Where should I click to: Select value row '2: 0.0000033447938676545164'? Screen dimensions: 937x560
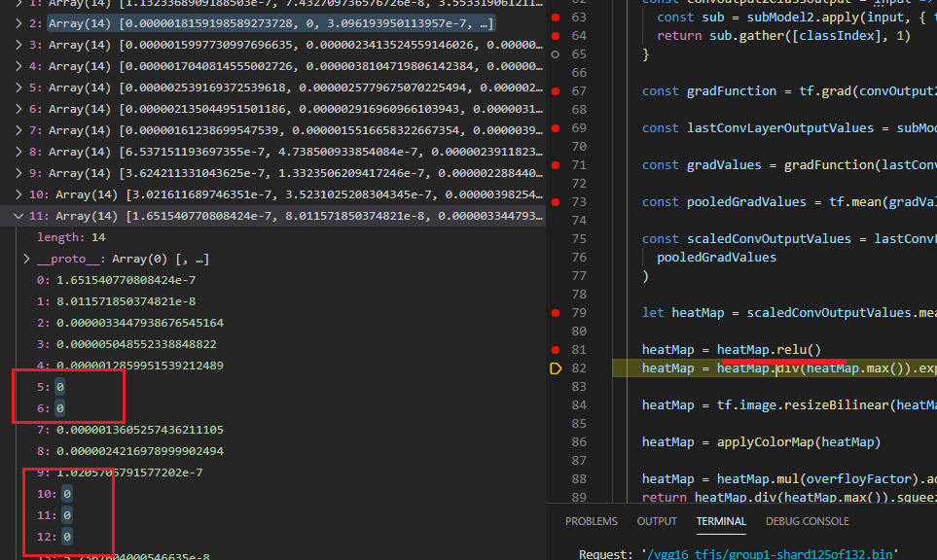[130, 323]
